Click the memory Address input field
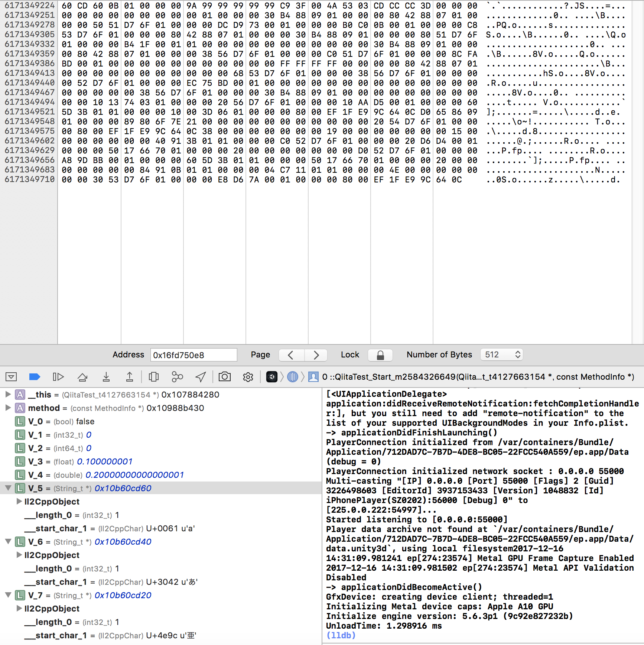644x645 pixels. (x=193, y=355)
